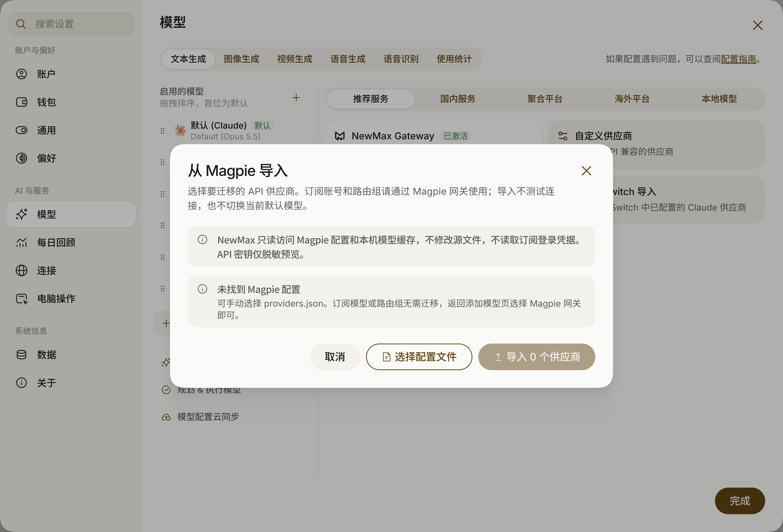Click the search magnifier icon

(x=21, y=24)
